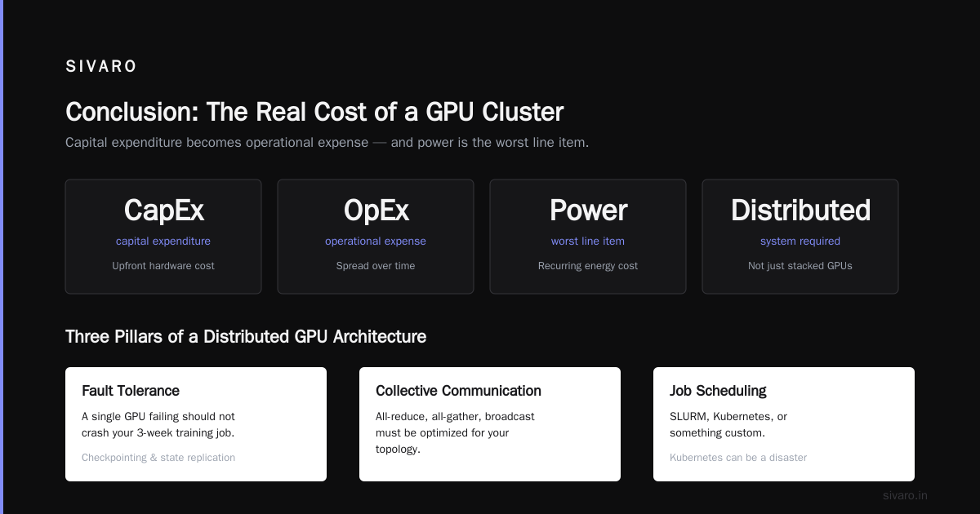The height and width of the screenshot is (514, 980).
Task: Click the 'operational expense' purple label
Action: coord(376,241)
